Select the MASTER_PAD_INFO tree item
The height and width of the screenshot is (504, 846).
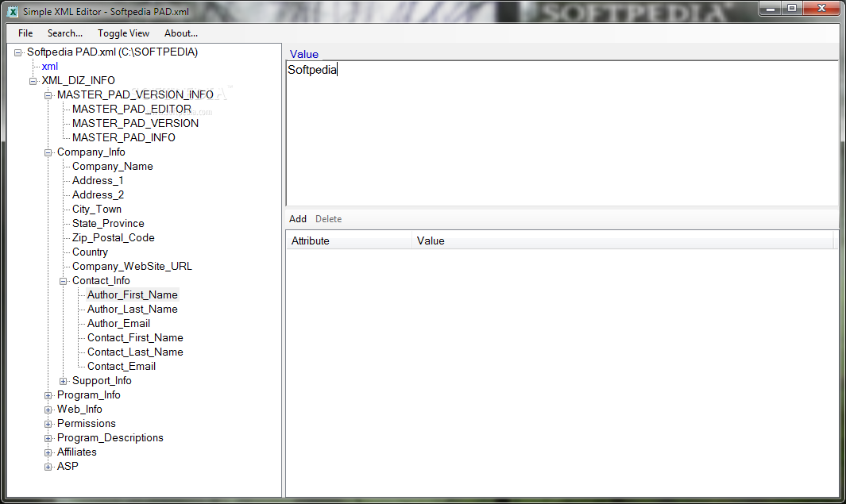[124, 137]
